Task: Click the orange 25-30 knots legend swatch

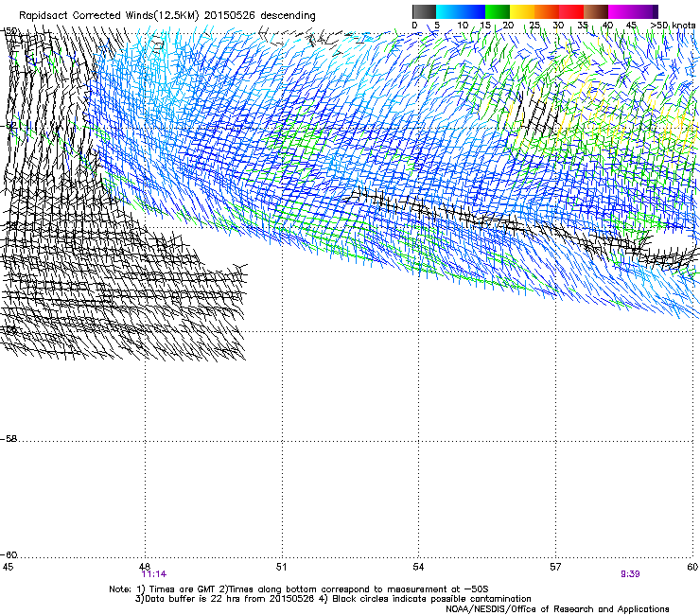Action: [547, 11]
